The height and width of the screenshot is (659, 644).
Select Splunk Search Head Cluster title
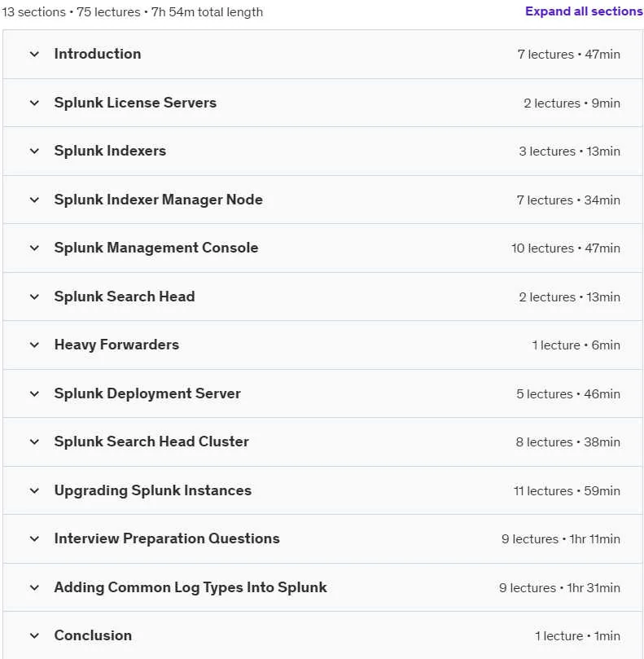click(151, 442)
